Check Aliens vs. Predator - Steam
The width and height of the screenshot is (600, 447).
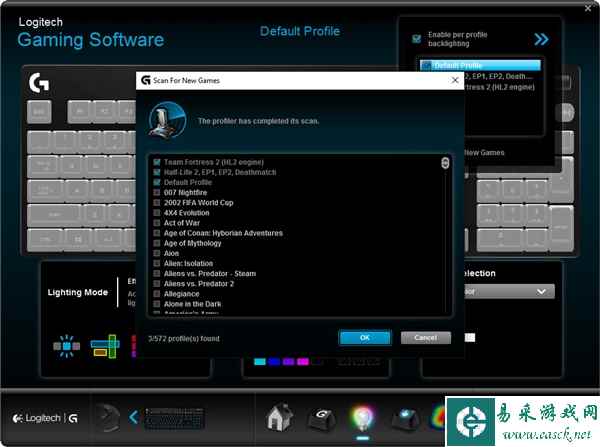pos(157,274)
